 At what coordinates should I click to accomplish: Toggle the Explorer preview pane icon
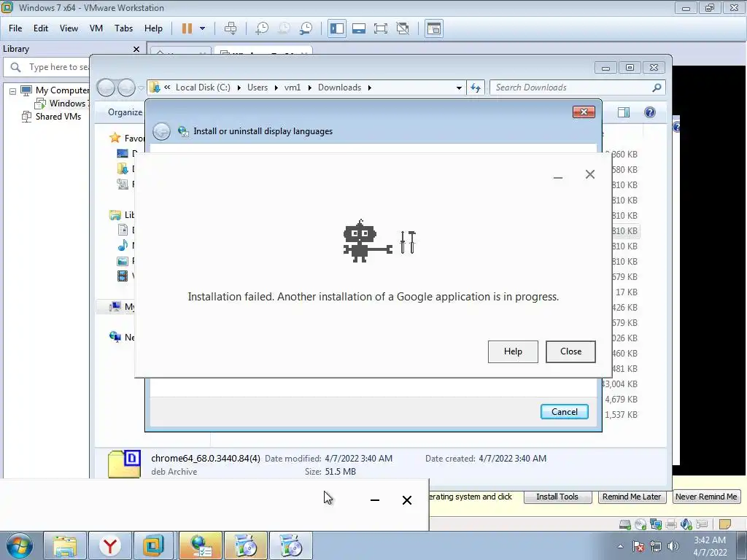(x=624, y=112)
